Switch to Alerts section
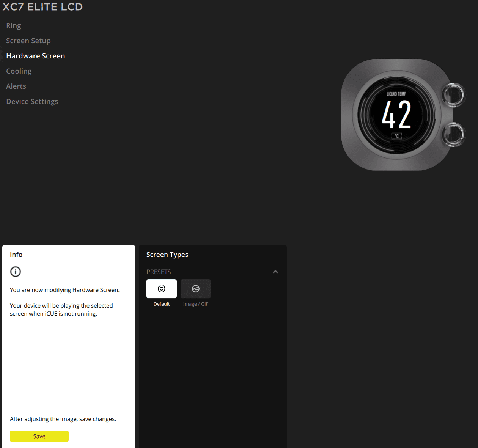The image size is (478, 448). point(16,86)
